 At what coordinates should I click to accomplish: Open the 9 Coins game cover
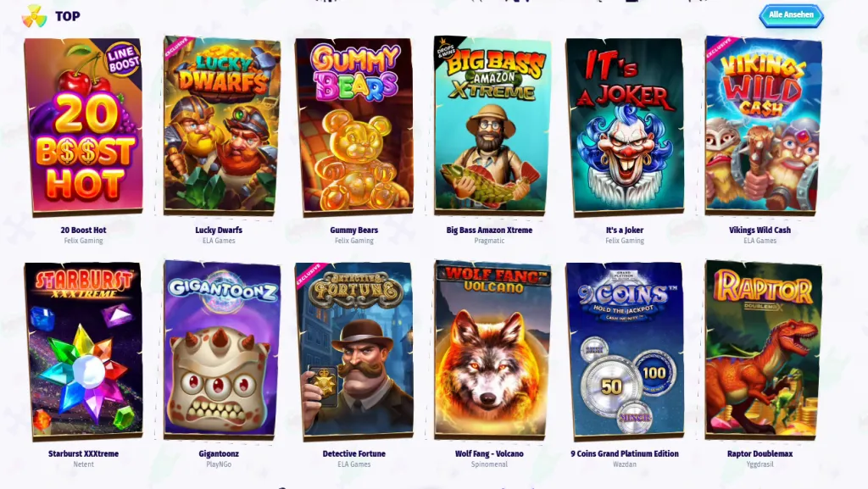(625, 351)
